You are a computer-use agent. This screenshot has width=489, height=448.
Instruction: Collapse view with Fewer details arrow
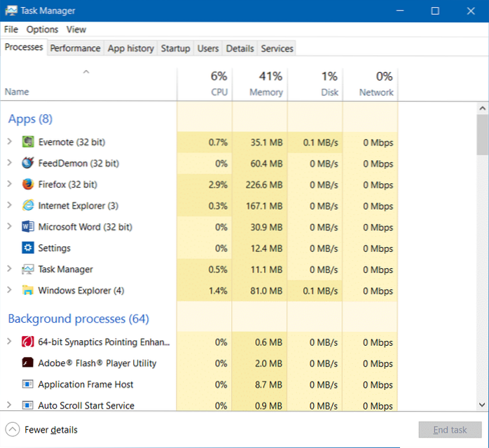point(13,429)
